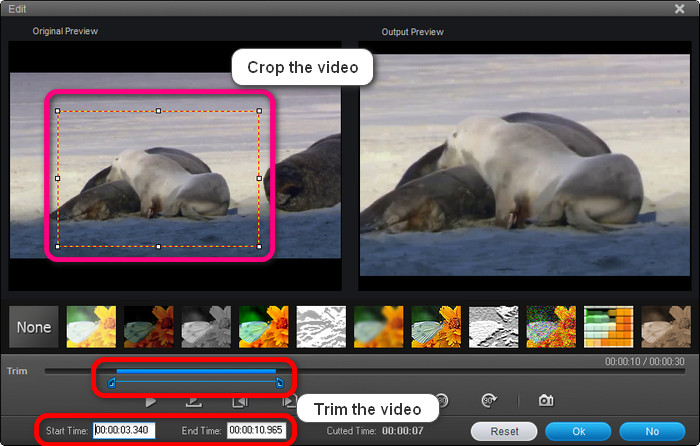
Task: Click the crop box top-left corner handle
Action: (58, 111)
